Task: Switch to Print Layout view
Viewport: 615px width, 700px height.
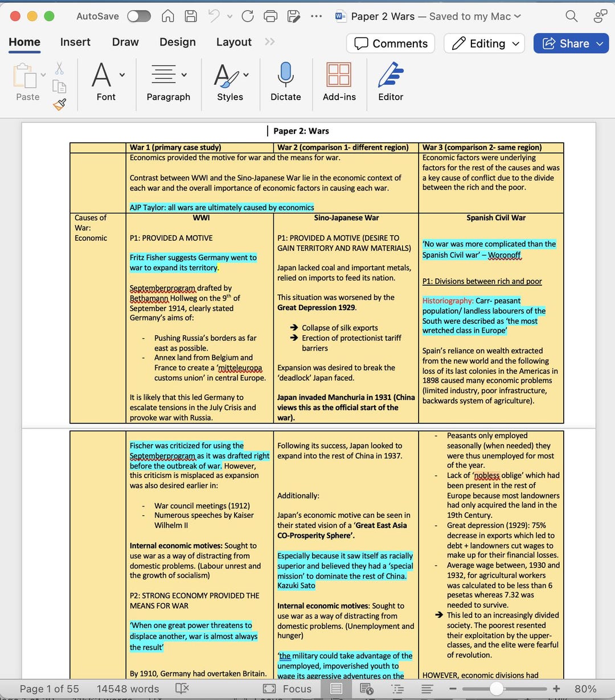Action: pos(336,689)
